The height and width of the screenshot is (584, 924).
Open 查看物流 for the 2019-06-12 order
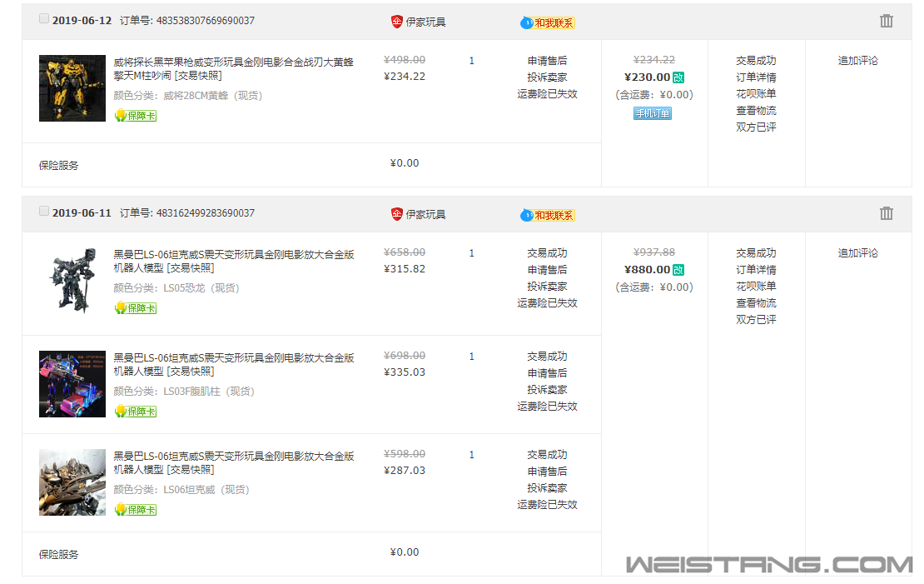756,110
